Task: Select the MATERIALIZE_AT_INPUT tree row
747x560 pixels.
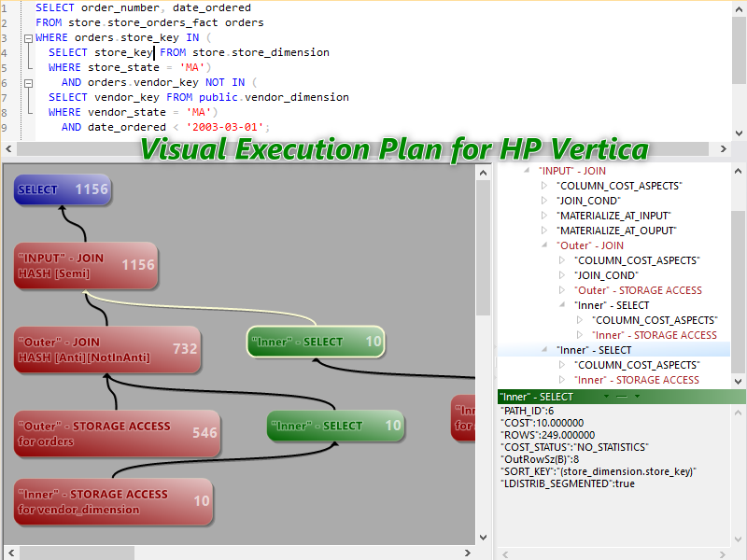Action: click(613, 216)
